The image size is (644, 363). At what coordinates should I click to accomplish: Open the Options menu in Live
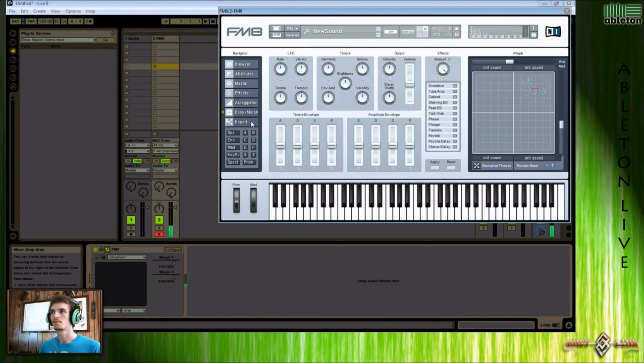73,11
